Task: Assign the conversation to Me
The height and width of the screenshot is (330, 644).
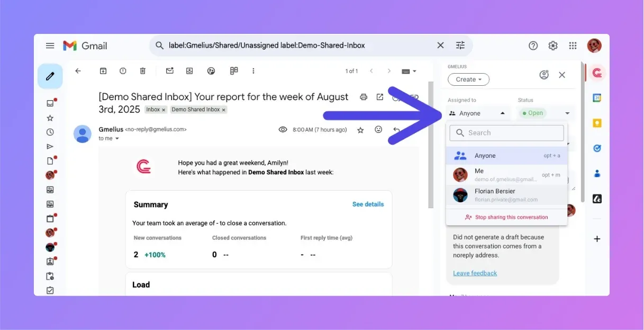Action: (x=507, y=175)
